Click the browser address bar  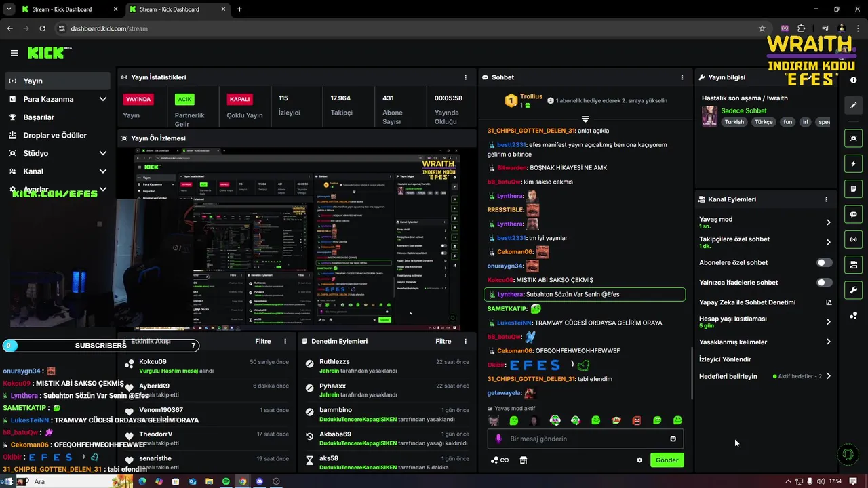click(407, 28)
